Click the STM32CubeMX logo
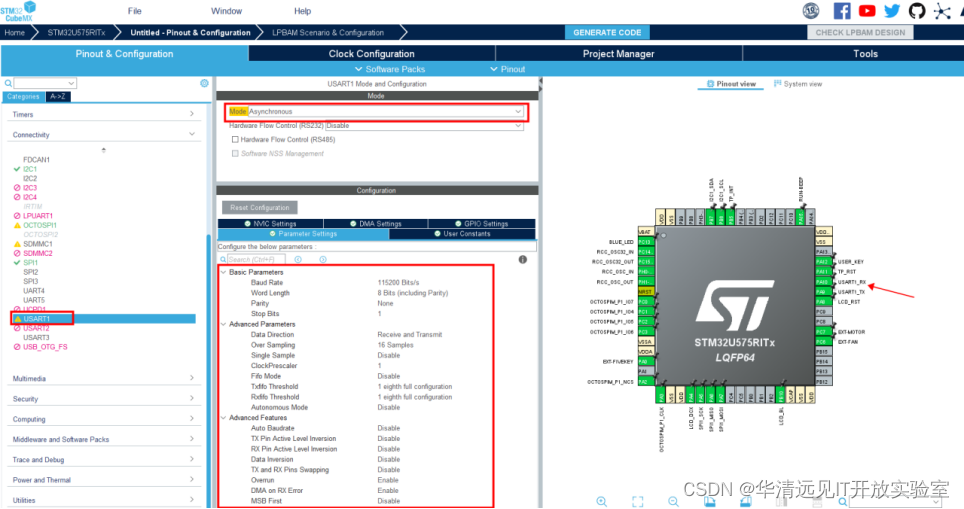Screen dimensions: 964x509 tap(18, 11)
